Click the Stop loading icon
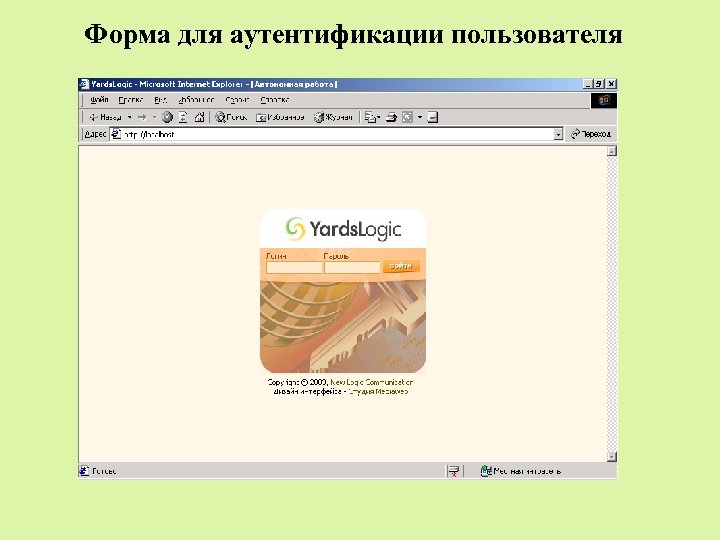The image size is (720, 540). click(167, 118)
